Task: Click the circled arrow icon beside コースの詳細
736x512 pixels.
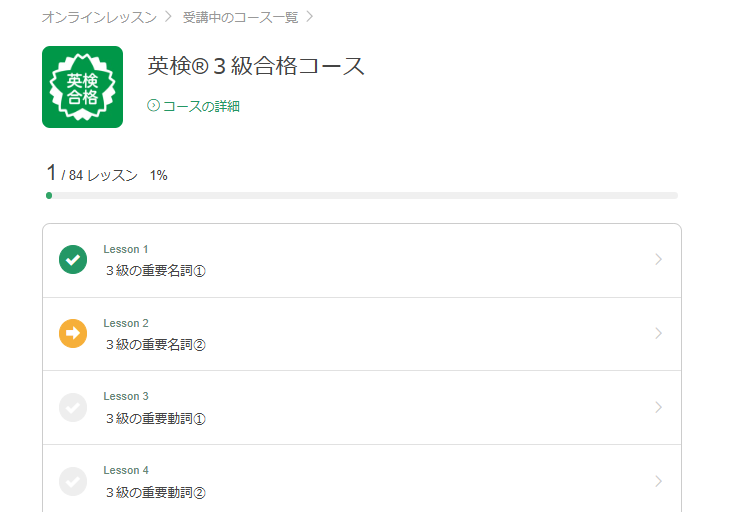Action: tap(153, 106)
